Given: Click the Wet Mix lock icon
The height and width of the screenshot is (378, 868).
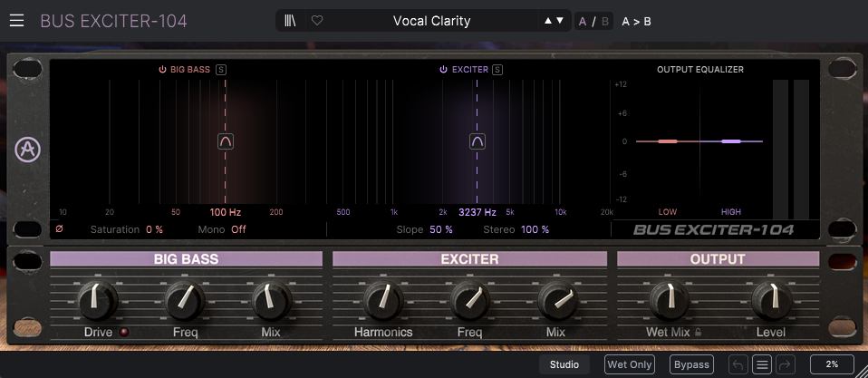Looking at the screenshot, I should tap(698, 333).
